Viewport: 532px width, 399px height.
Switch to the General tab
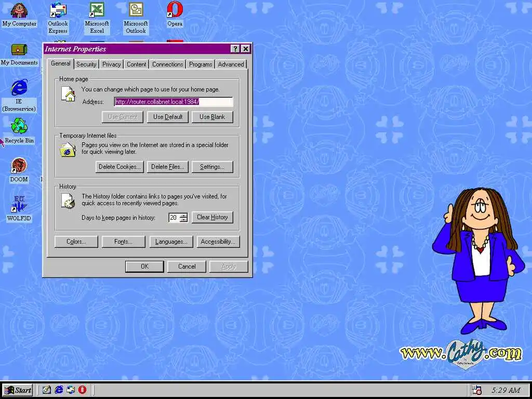[x=61, y=63]
